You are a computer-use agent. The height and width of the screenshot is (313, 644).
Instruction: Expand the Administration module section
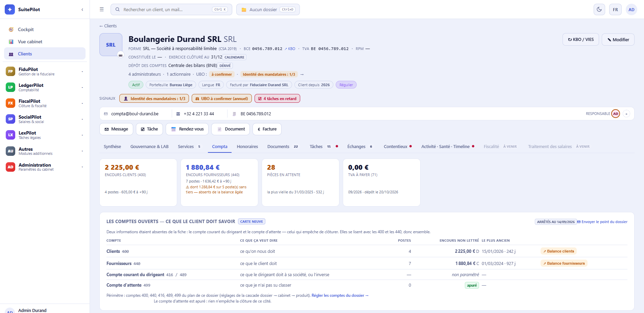point(82,167)
